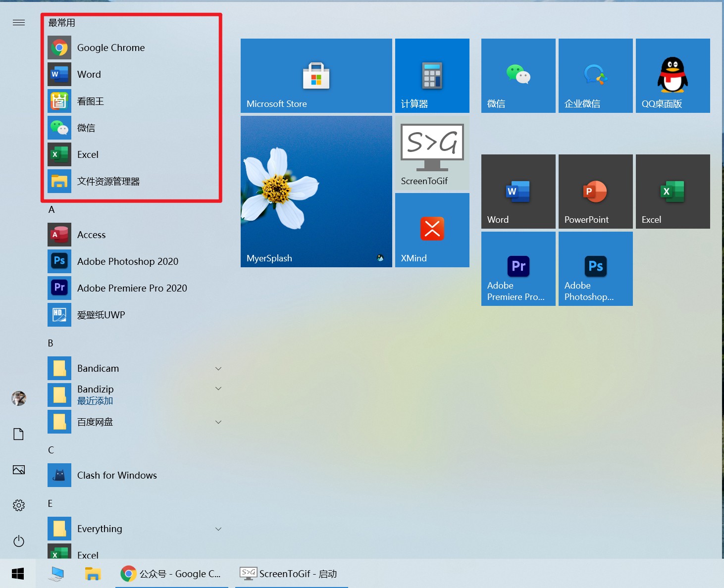Click the Microsoft Store tile
The height and width of the screenshot is (588, 724).
(x=316, y=76)
